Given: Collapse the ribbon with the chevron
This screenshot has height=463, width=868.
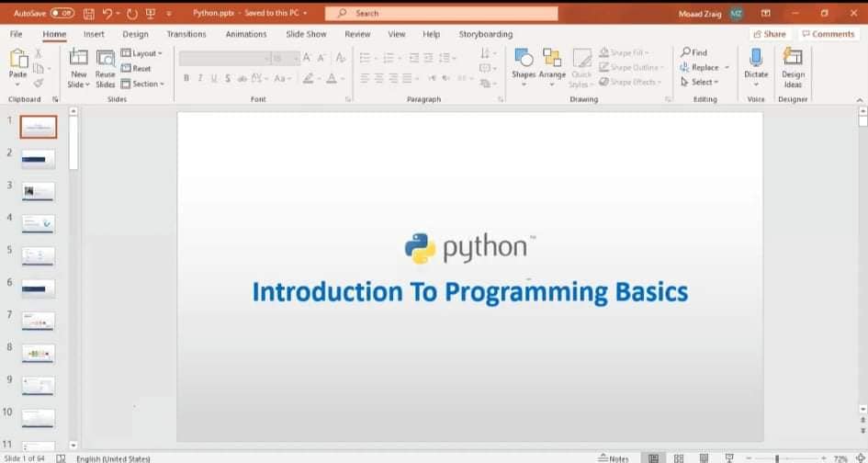Looking at the screenshot, I should (860, 100).
